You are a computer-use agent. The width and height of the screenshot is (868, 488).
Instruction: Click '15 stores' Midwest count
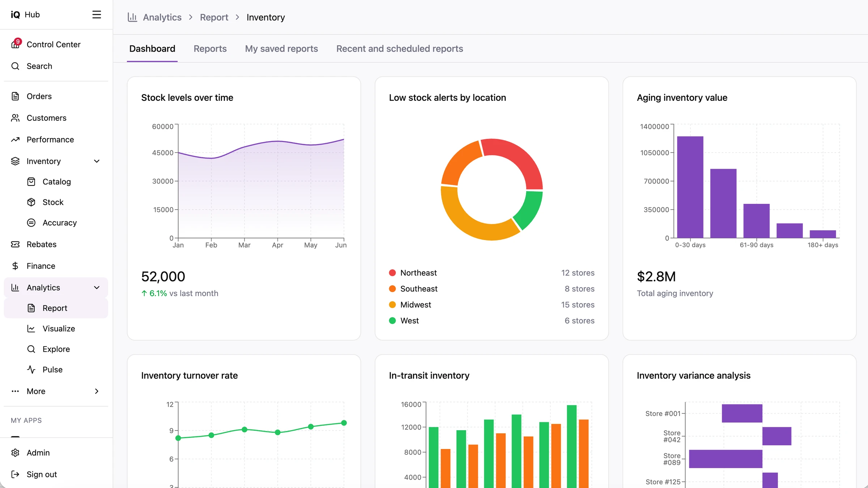pyautogui.click(x=578, y=305)
